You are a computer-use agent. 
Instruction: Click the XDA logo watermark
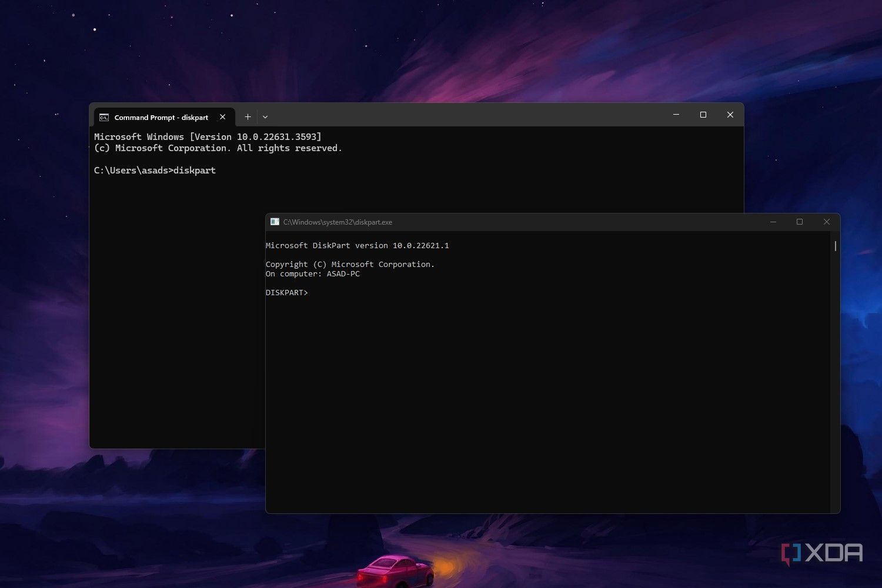coord(822,553)
